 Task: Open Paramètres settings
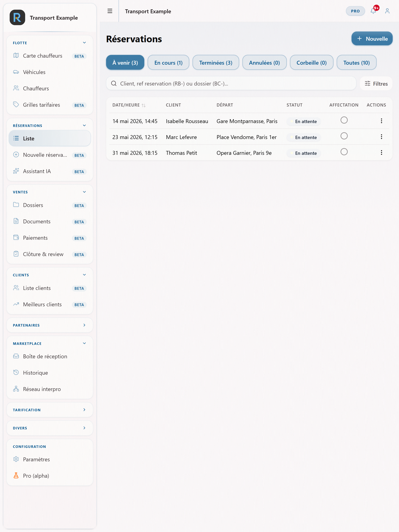coord(50,459)
